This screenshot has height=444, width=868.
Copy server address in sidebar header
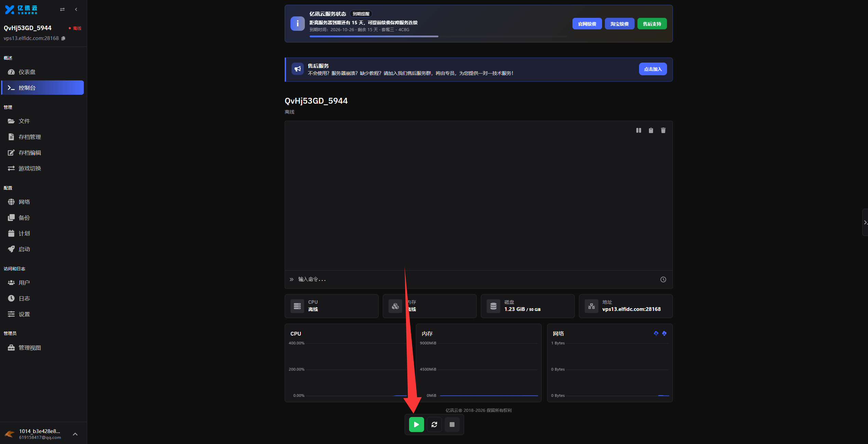click(63, 38)
